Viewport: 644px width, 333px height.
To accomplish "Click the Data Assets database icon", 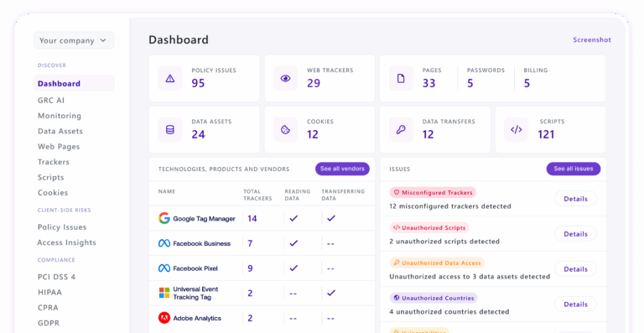I will point(170,130).
